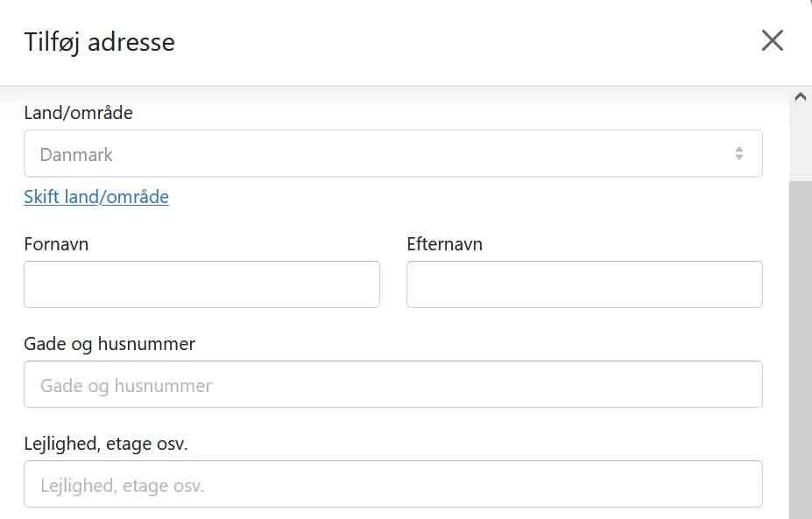Click the Efternavn label
This screenshot has width=812, height=519.
tap(444, 243)
